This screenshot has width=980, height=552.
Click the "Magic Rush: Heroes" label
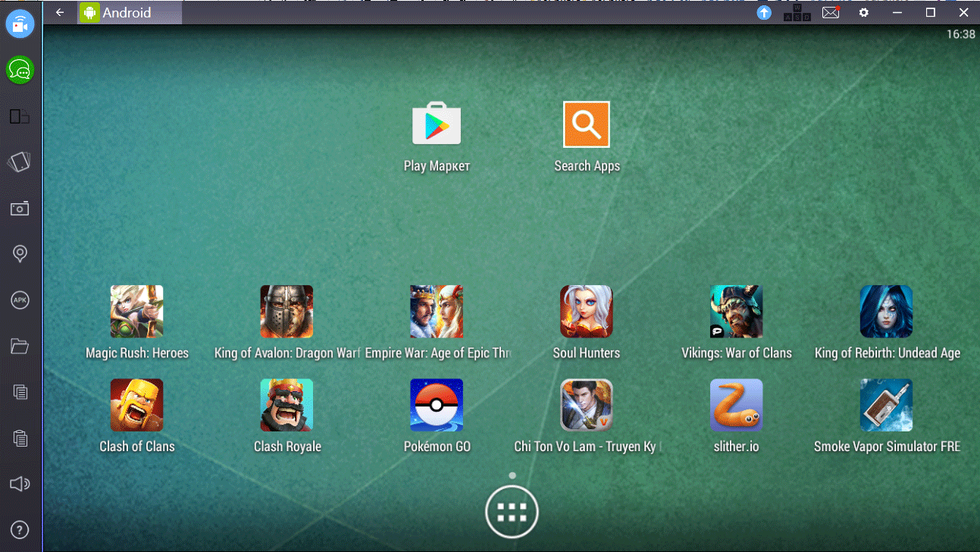click(x=137, y=353)
